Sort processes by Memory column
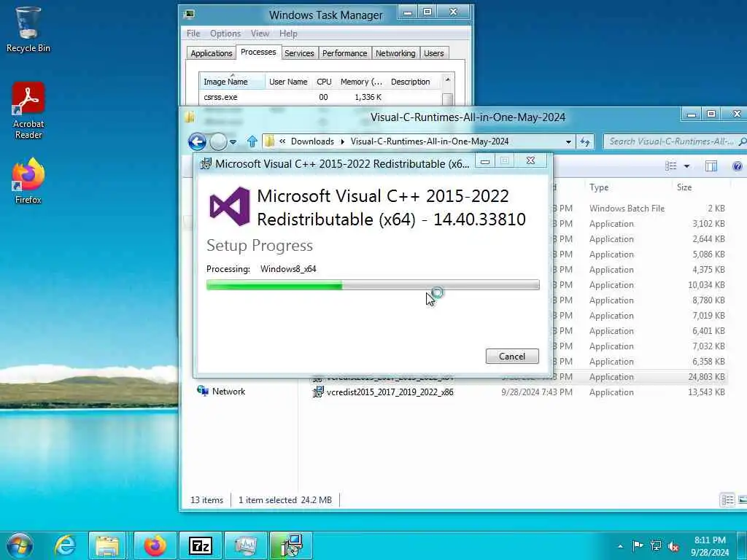Viewport: 747px width, 560px height. coord(361,82)
